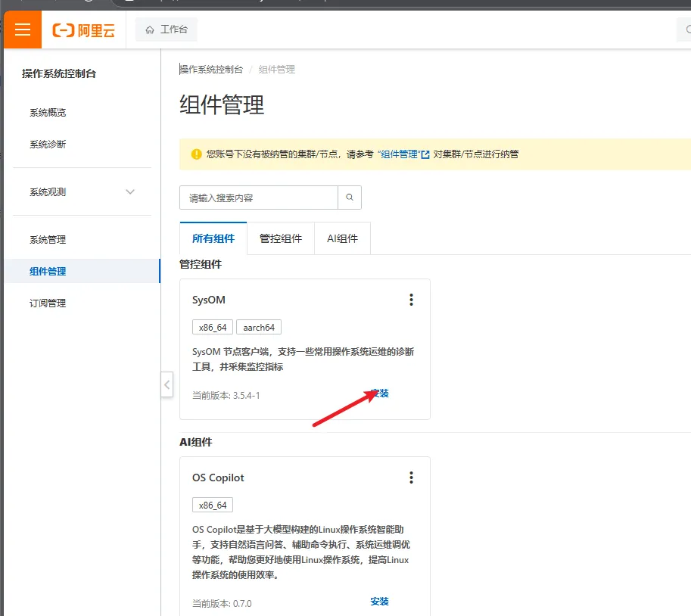Click the search magnifier button
Viewport: 691px width, 616px height.
point(350,198)
